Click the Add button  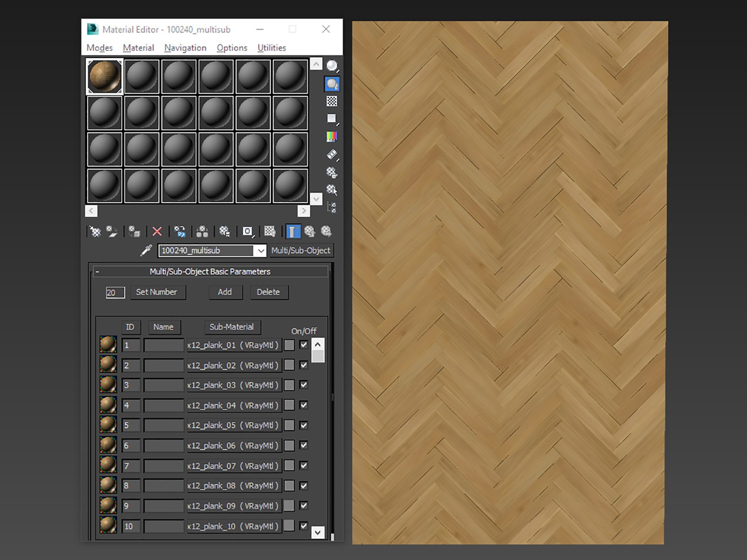tap(225, 292)
